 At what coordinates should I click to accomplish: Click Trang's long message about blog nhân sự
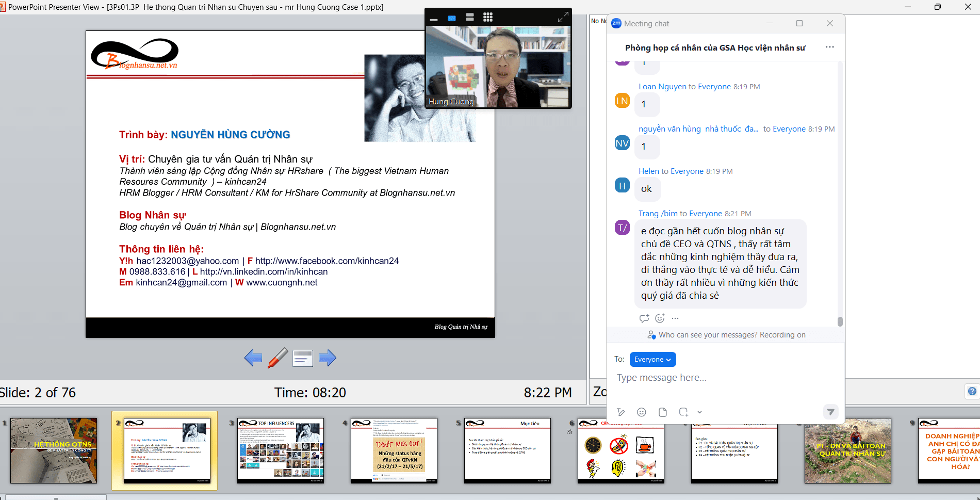[x=720, y=263]
